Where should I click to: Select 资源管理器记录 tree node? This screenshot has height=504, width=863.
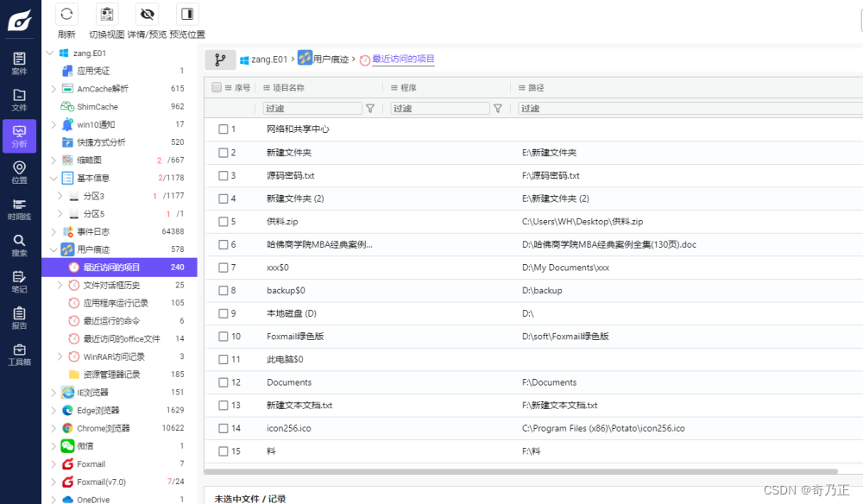(111, 375)
